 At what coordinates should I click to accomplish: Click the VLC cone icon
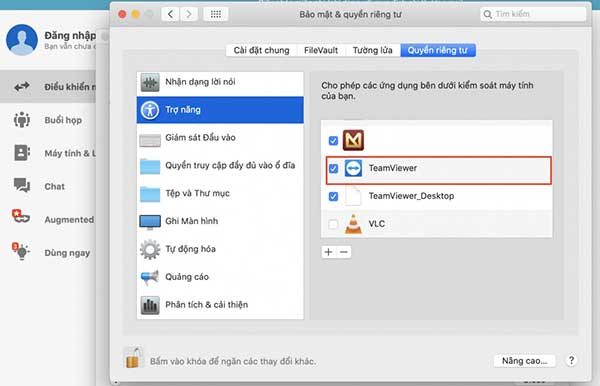353,224
